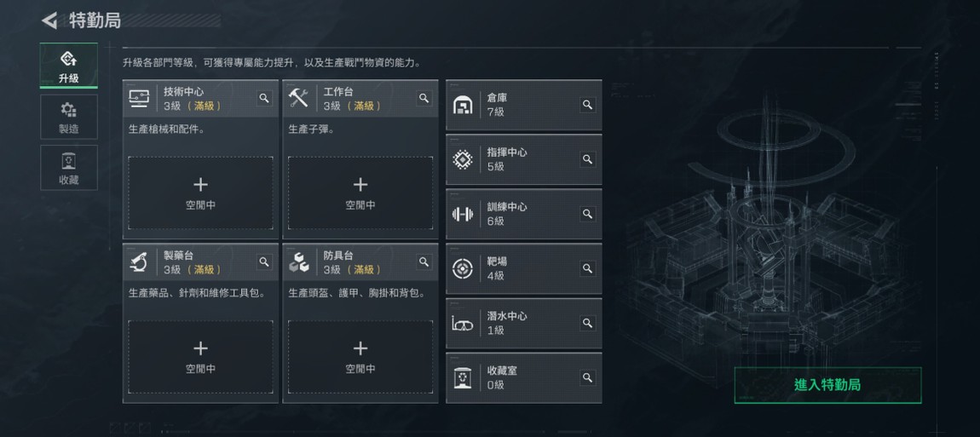Image resolution: width=980 pixels, height=437 pixels.
Task: Select the 倉庫 7級 department row
Action: pyautogui.click(x=511, y=105)
